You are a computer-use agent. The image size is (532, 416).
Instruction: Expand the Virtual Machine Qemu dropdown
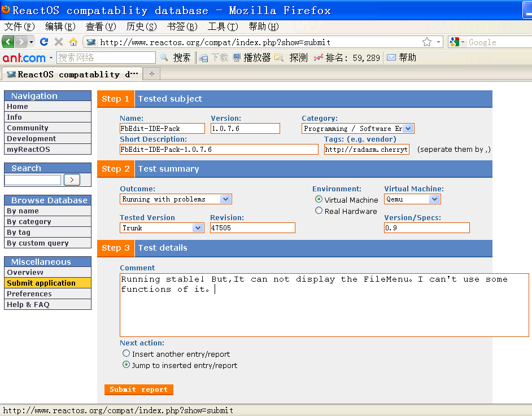(434, 199)
